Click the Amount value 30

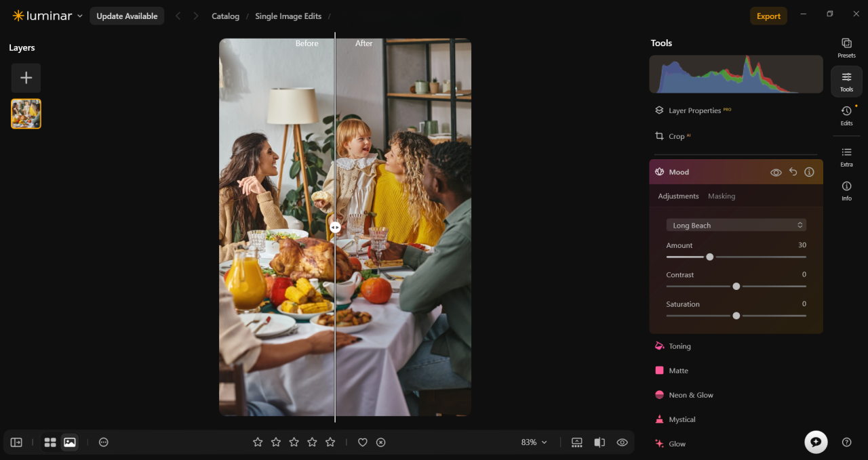802,245
